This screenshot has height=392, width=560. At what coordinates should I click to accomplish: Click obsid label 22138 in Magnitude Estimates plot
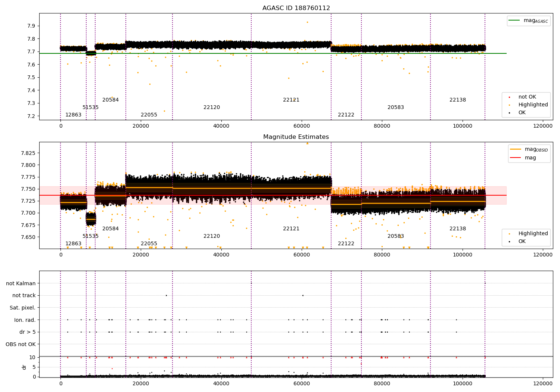pyautogui.click(x=458, y=229)
